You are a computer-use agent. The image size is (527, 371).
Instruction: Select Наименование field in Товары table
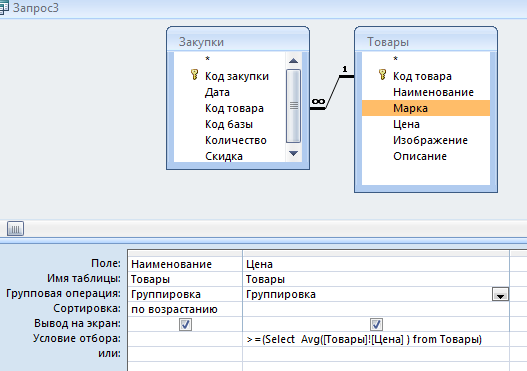point(434,92)
